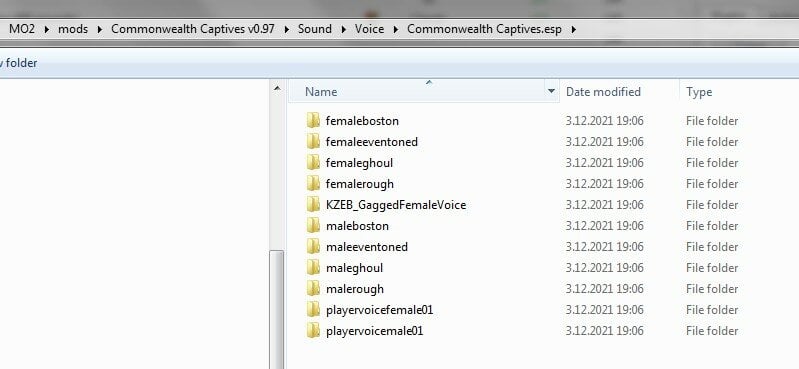Select the KZEB_GaggedFemaleVoice folder name
Screen dimensions: 799x369
point(396,205)
